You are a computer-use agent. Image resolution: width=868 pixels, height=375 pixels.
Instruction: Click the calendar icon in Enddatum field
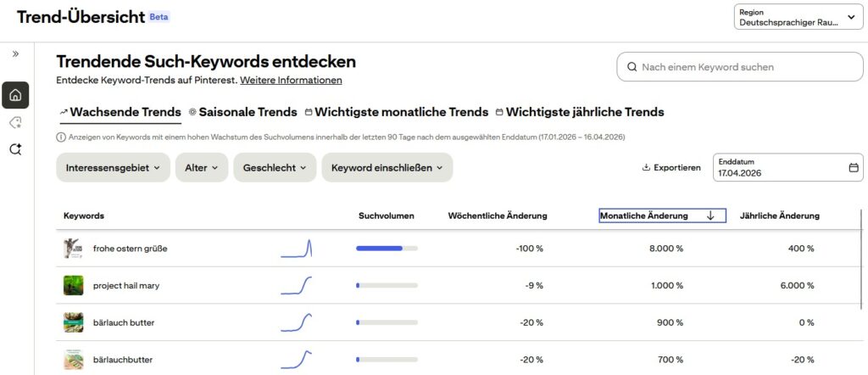tap(854, 168)
